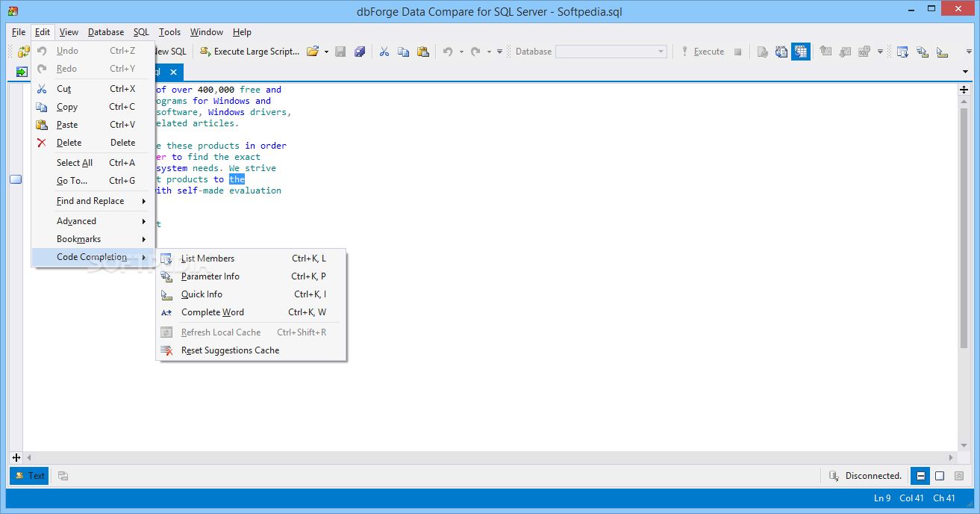Click the Save All toolbar icon
The image size is (980, 514).
[x=360, y=52]
